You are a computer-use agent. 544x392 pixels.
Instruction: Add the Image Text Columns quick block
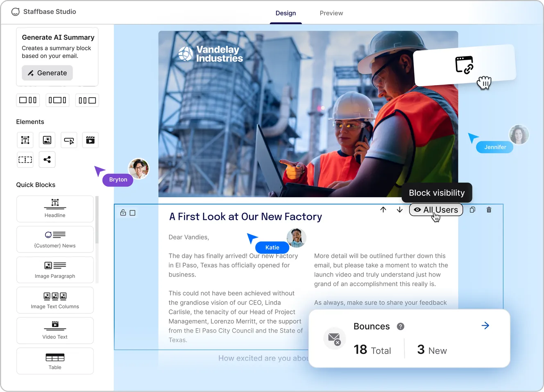click(x=55, y=300)
